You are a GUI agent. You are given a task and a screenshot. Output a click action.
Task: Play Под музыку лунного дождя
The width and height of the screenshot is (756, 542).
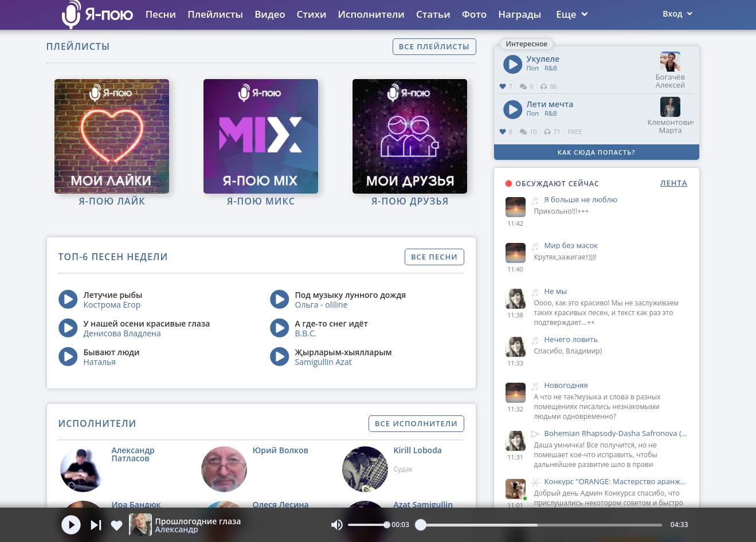pyautogui.click(x=279, y=299)
